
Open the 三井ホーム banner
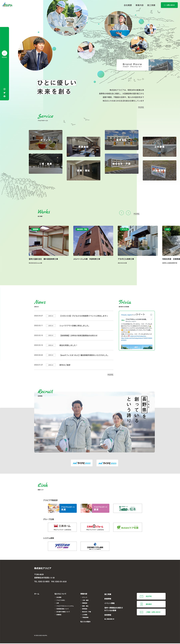click(62, 527)
